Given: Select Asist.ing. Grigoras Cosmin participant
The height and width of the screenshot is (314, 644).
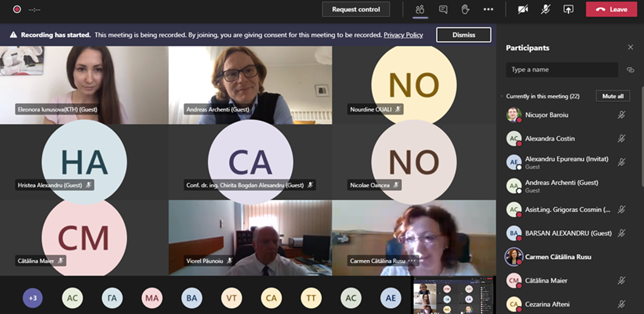Looking at the screenshot, I should 565,210.
